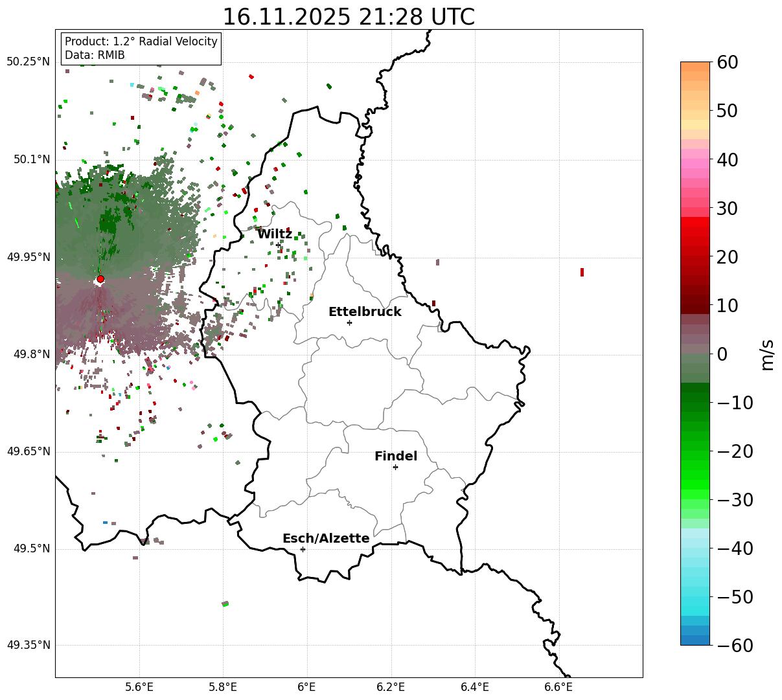Image resolution: width=782 pixels, height=700 pixels.
Task: Click the colorbar 50 tick label
Action: pyautogui.click(x=727, y=111)
